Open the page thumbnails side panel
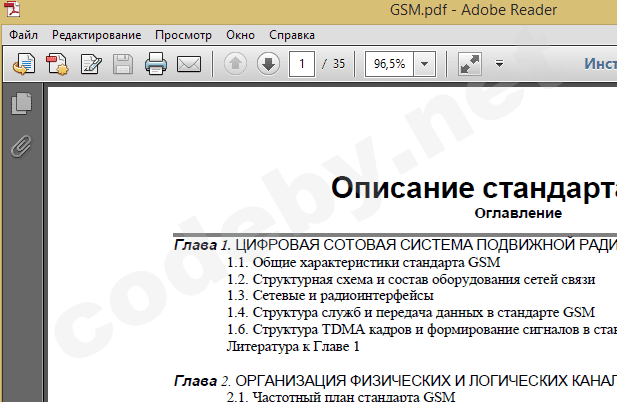Image resolution: width=617 pixels, height=402 pixels. (x=20, y=103)
